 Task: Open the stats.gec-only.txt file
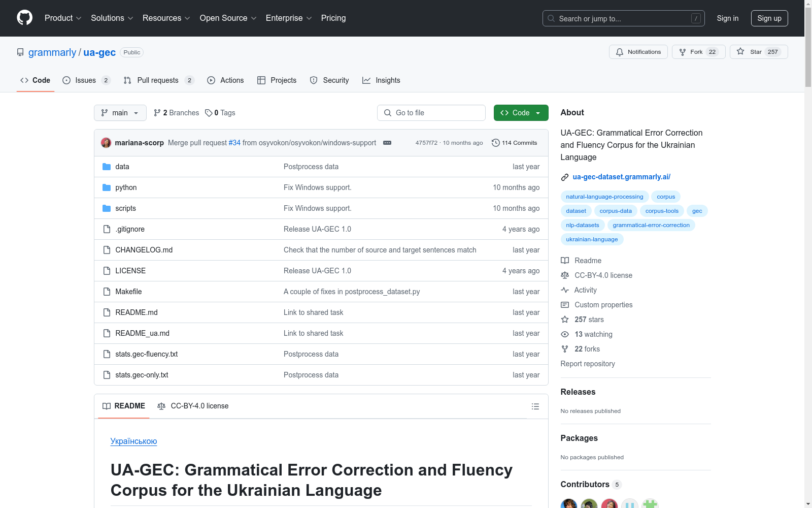(x=142, y=375)
